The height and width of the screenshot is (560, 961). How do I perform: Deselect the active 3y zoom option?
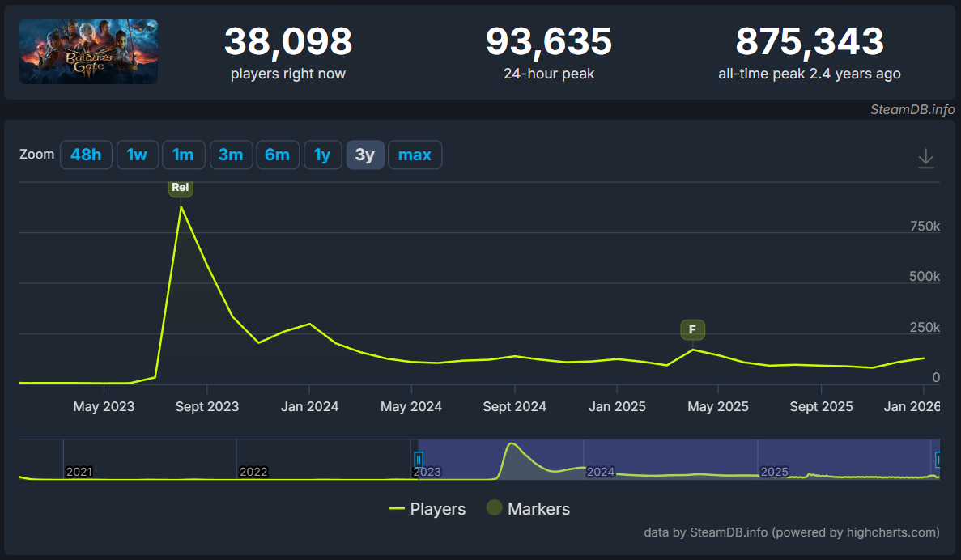click(x=365, y=155)
